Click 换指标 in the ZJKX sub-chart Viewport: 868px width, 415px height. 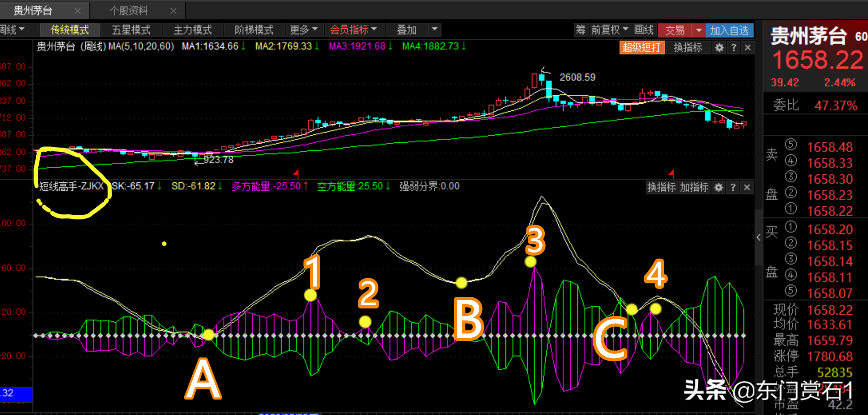[x=661, y=188]
